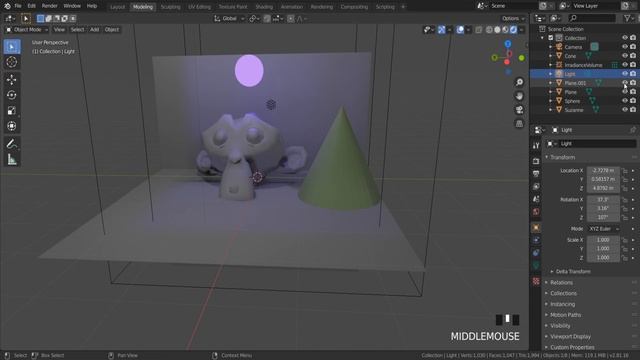
Task: Switch to the Sculpting workspace tab
Action: [x=170, y=7]
